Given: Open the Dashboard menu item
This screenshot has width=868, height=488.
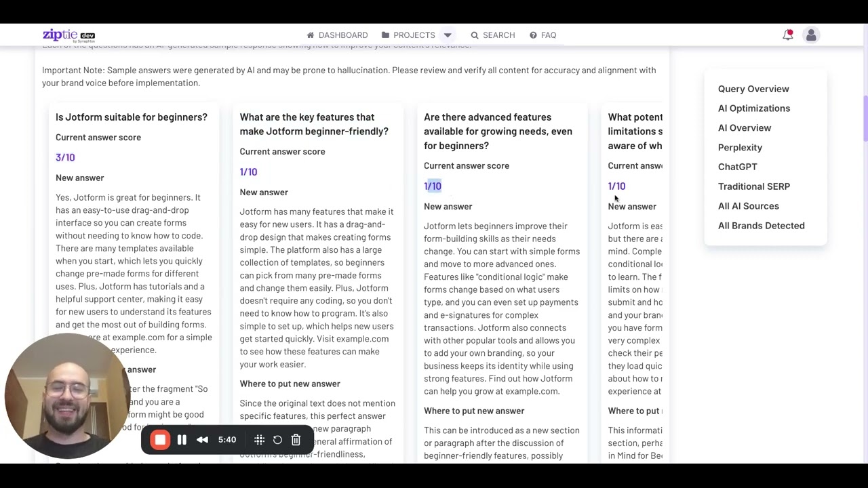Looking at the screenshot, I should 337,35.
